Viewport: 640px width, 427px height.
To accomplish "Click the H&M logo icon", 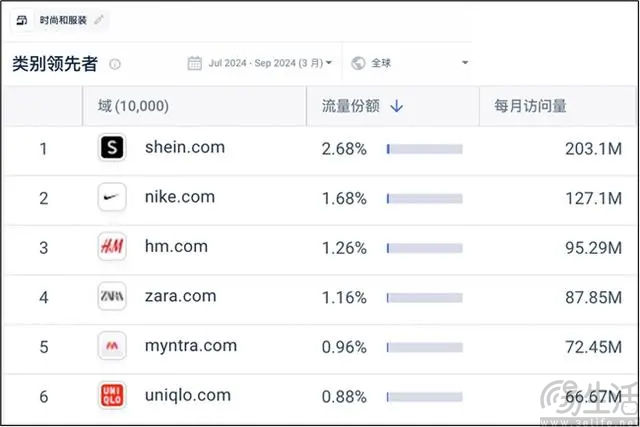I will coord(112,247).
